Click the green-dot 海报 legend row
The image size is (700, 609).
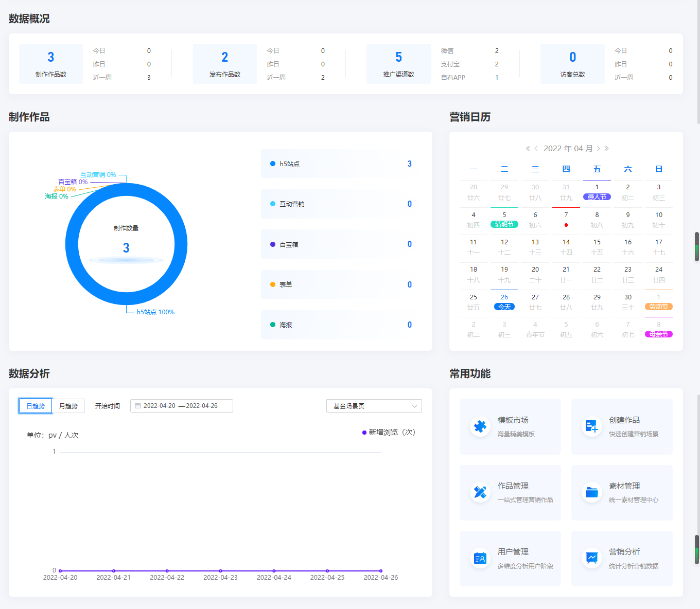click(x=342, y=325)
